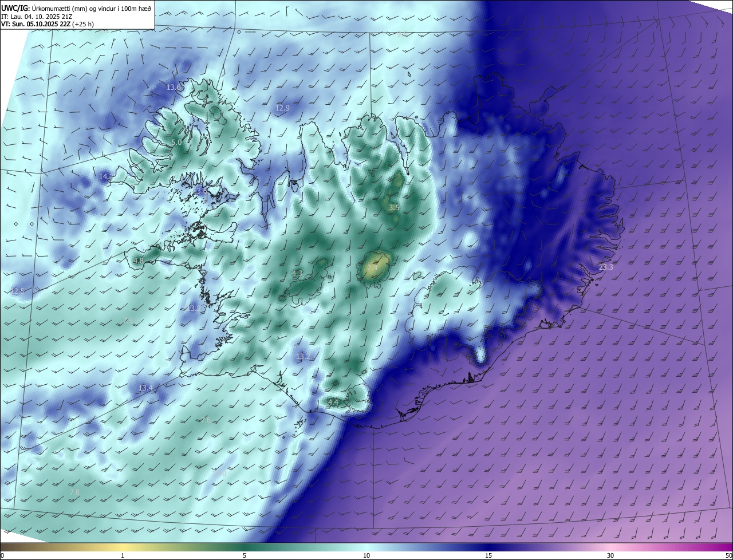The width and height of the screenshot is (733, 560).
Task: Click the colorbar tick labeled 50
Action: click(728, 556)
